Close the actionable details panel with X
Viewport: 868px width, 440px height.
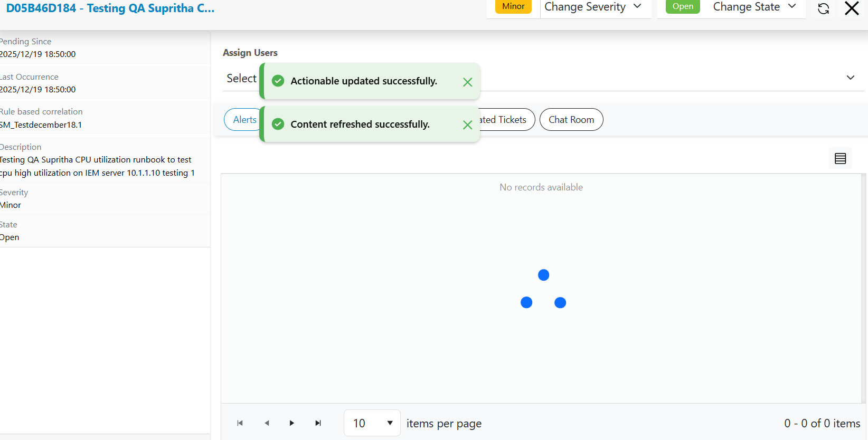852,8
